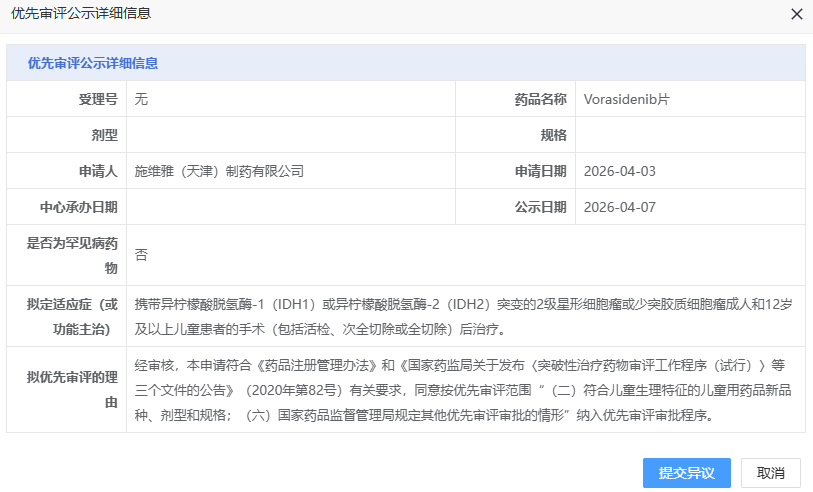Select the blue section header 优先审评公示详细信息
Viewport: 813px width, 492px height.
(x=93, y=63)
